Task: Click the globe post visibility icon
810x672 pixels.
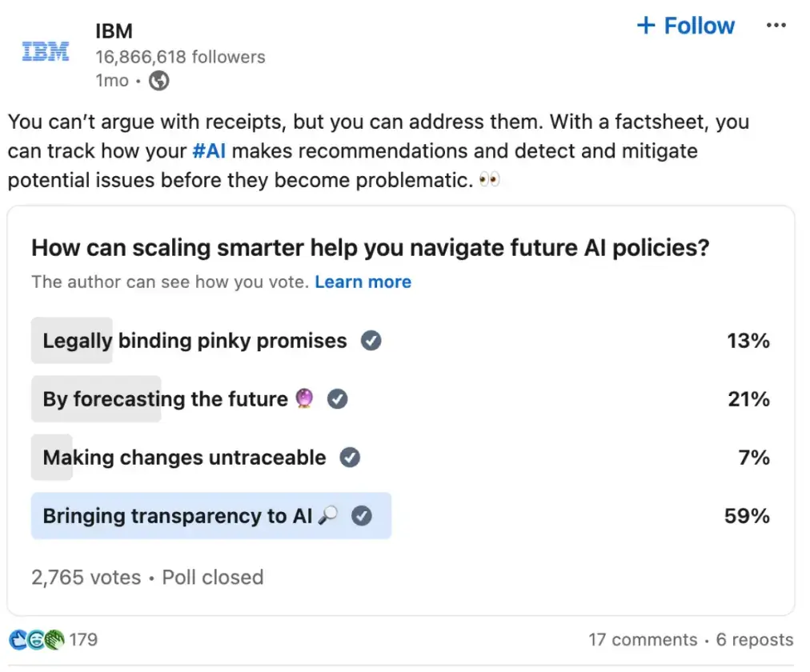Action: pos(158,81)
